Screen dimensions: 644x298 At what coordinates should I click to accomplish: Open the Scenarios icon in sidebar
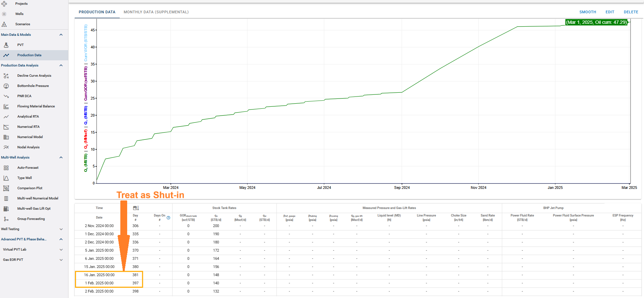[x=4, y=24]
